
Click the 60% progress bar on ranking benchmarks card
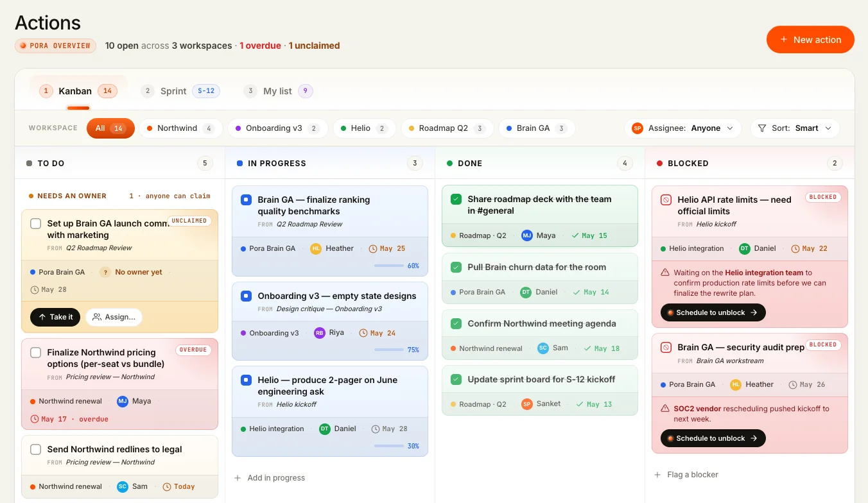click(388, 266)
